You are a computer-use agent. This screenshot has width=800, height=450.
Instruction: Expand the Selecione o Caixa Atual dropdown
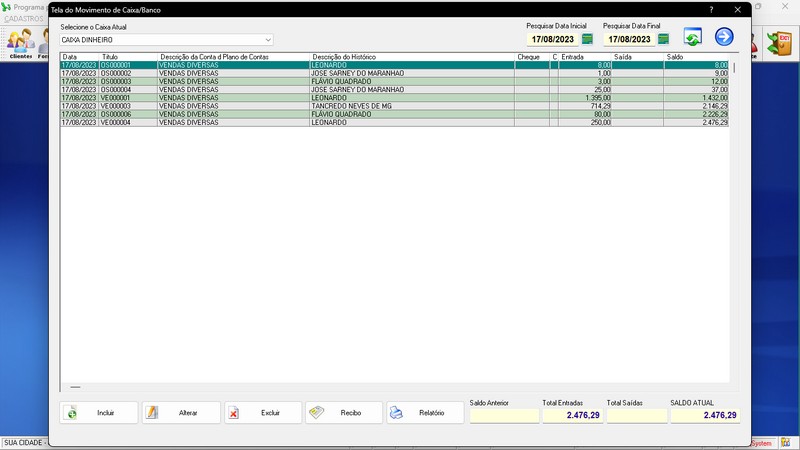(x=267, y=40)
